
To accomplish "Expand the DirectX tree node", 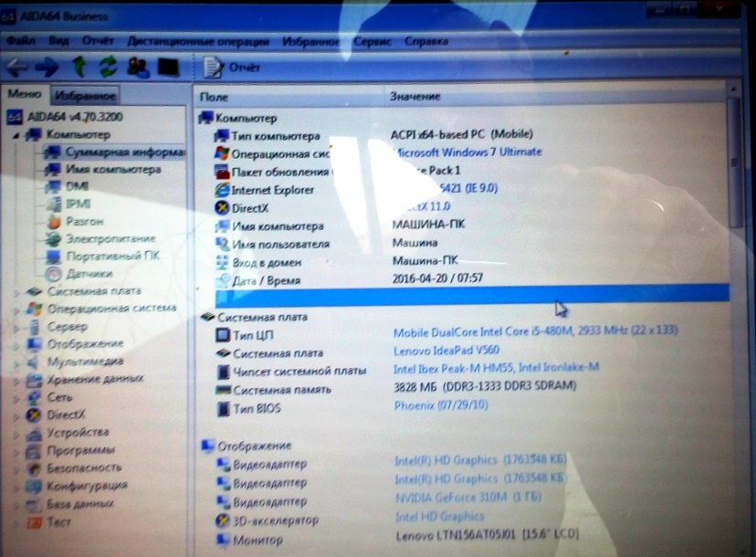I will pyautogui.click(x=16, y=415).
